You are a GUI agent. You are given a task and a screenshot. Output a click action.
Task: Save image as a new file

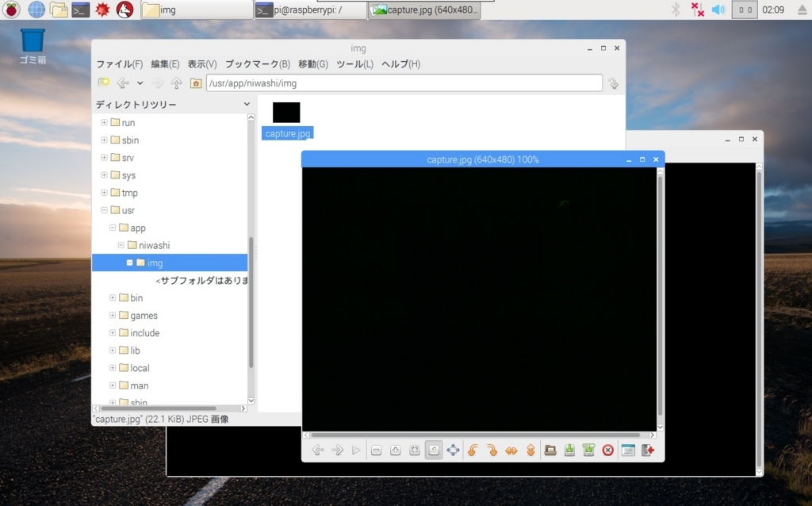tap(589, 450)
